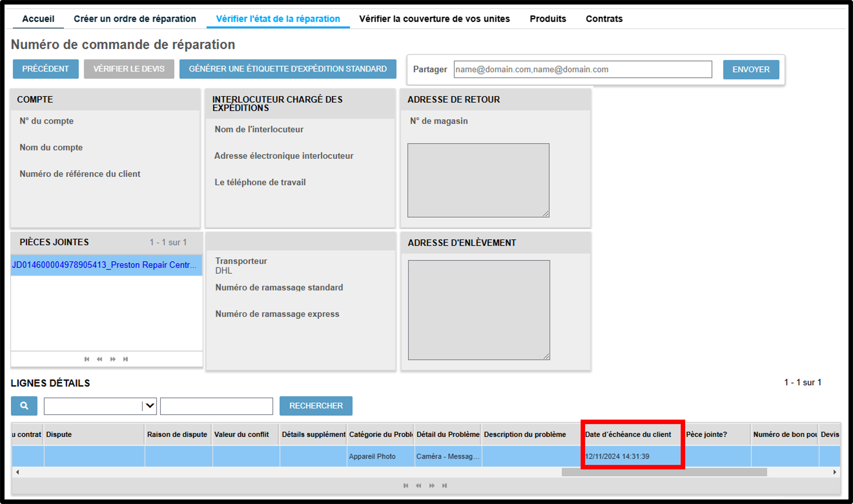Click the table scroll left arrow
This screenshot has height=504, width=853.
[17, 472]
